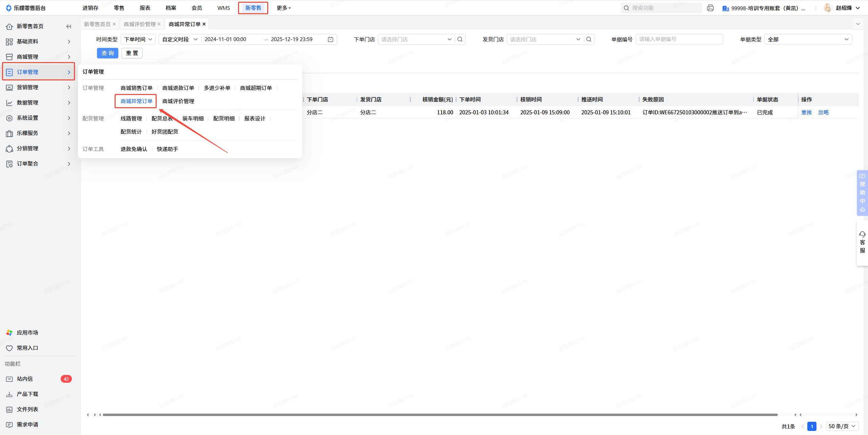Change the 50条/页 page size dropdown
Image resolution: width=868 pixels, height=435 pixels.
pyautogui.click(x=842, y=426)
